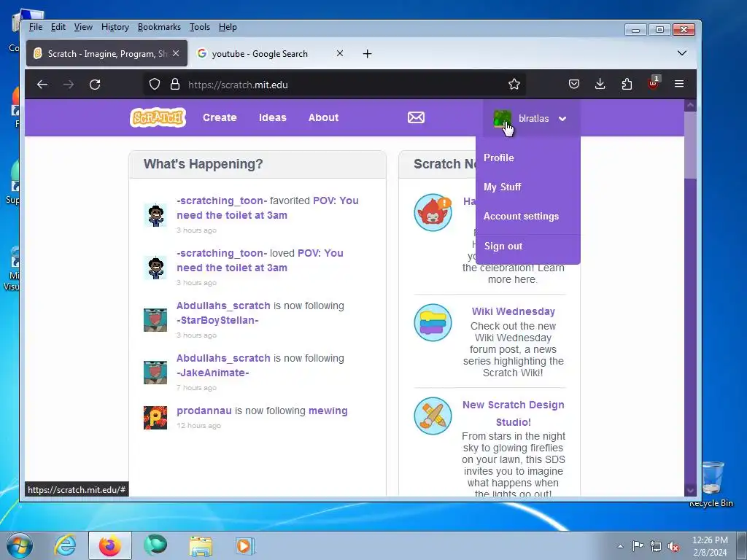
Task: Reload the page with the refresh icon
Action: coord(95,85)
